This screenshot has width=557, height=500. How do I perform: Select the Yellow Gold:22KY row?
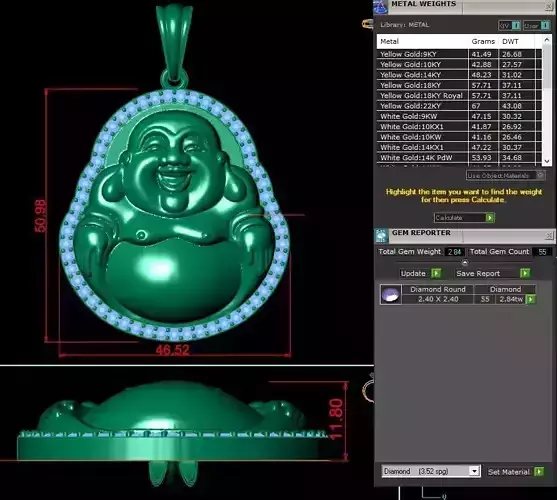click(x=459, y=106)
